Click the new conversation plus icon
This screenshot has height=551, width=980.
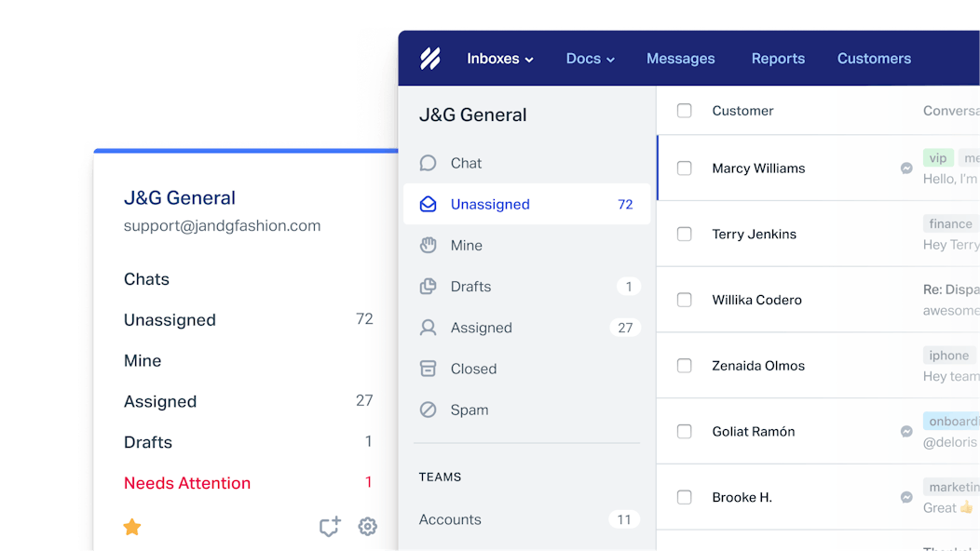pos(330,526)
